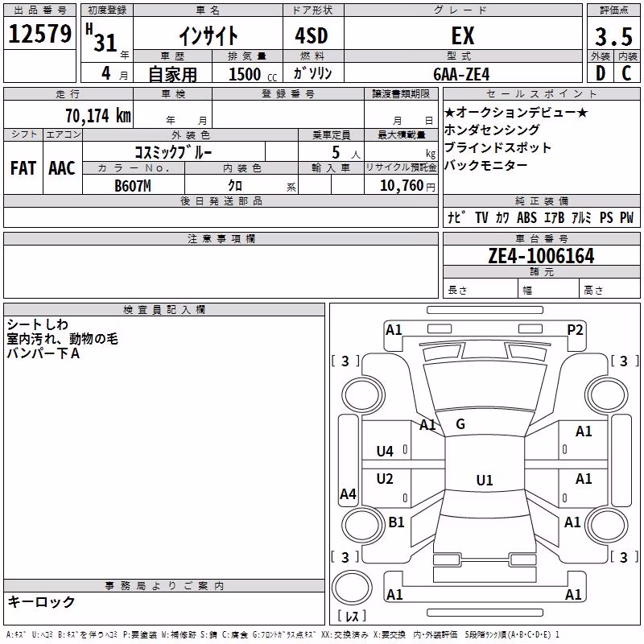Click U1 roof mark on diagram
644x644 pixels.
point(485,480)
